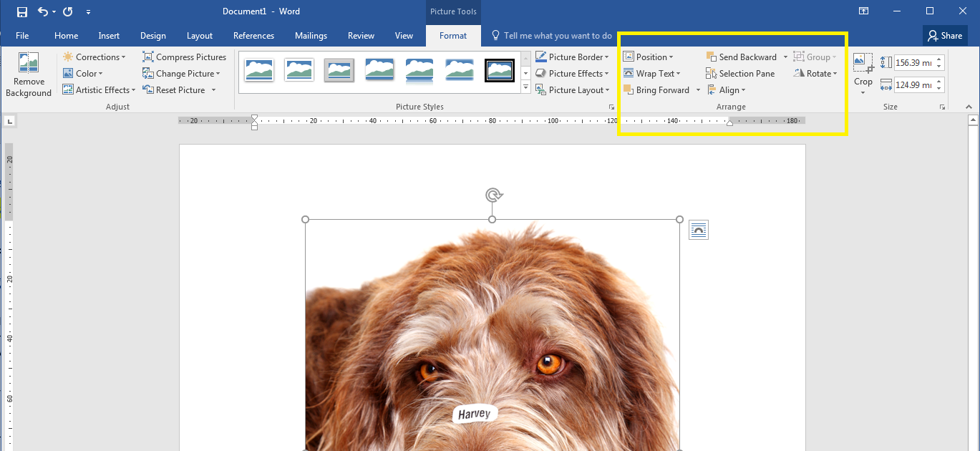Open the Wrap Text dropdown
The width and height of the screenshot is (980, 451).
click(654, 73)
